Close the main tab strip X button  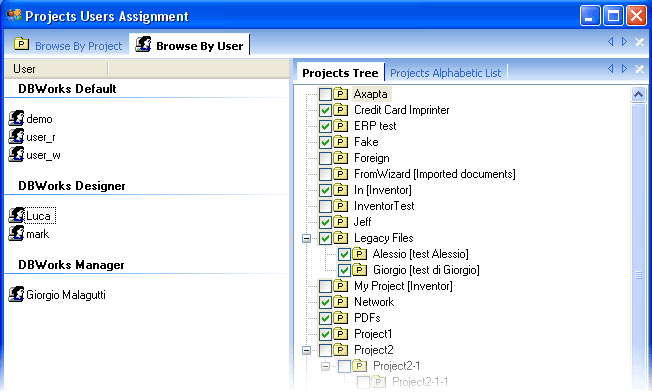[x=640, y=42]
